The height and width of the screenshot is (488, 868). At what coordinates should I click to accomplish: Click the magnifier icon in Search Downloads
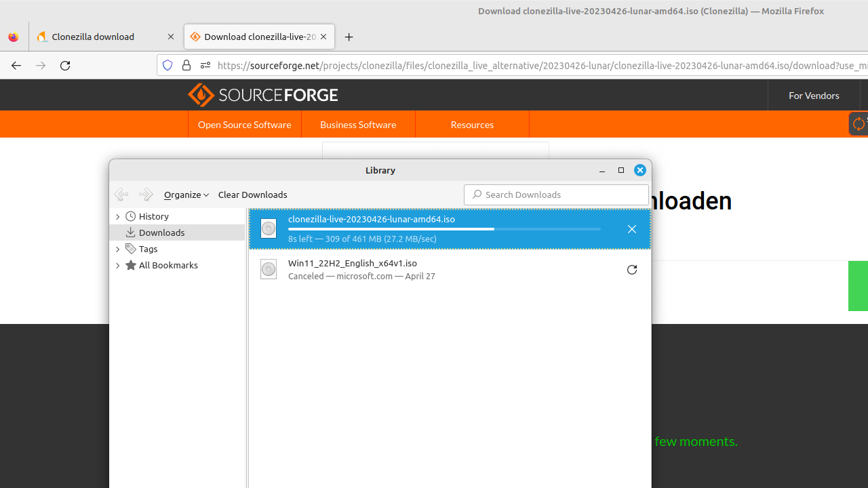(x=477, y=195)
